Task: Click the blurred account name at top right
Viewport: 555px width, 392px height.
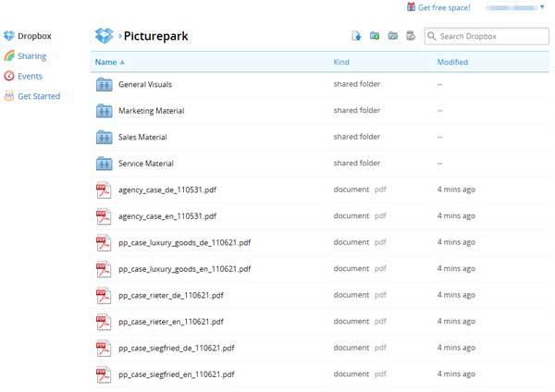Action: 512,7
